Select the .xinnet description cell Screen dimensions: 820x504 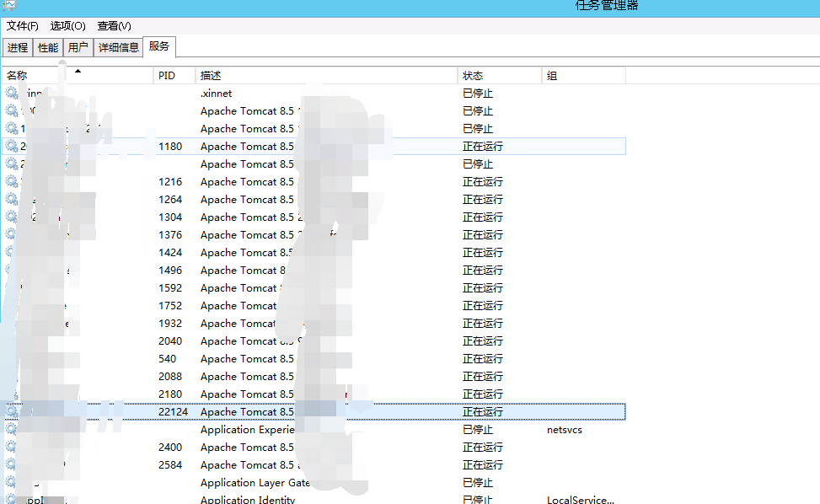pos(216,94)
